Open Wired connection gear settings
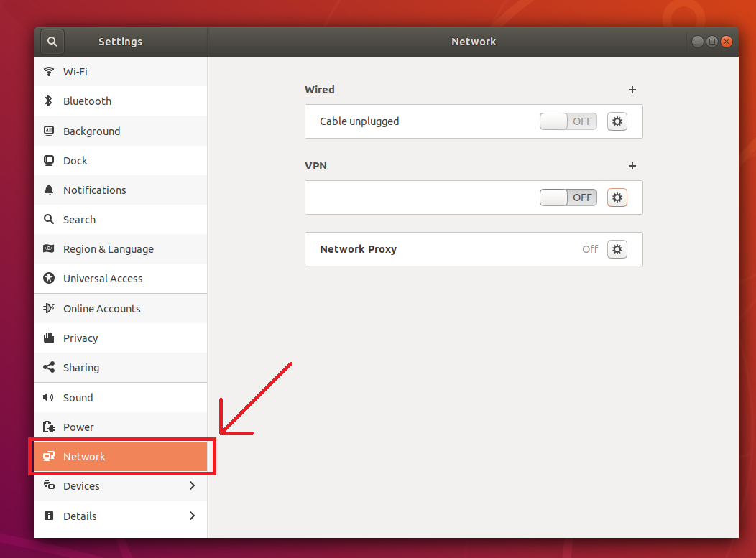The width and height of the screenshot is (756, 558). click(617, 121)
